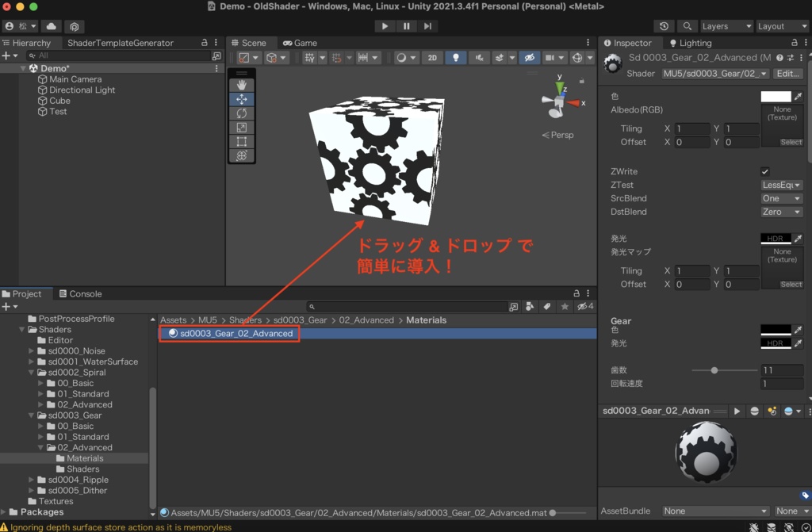The height and width of the screenshot is (532, 812).
Task: Uncheck the ZWrite checkbox
Action: (764, 170)
